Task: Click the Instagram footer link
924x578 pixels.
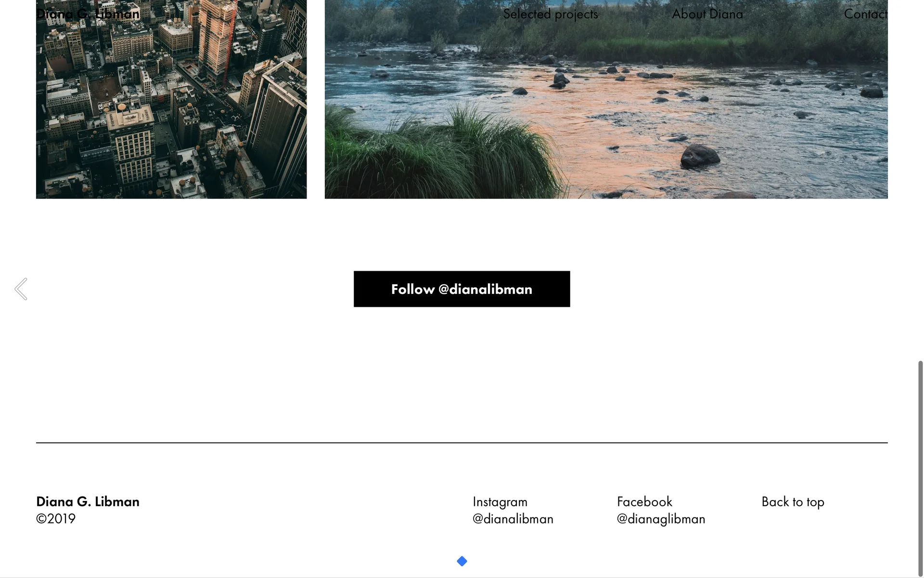Action: click(x=500, y=502)
